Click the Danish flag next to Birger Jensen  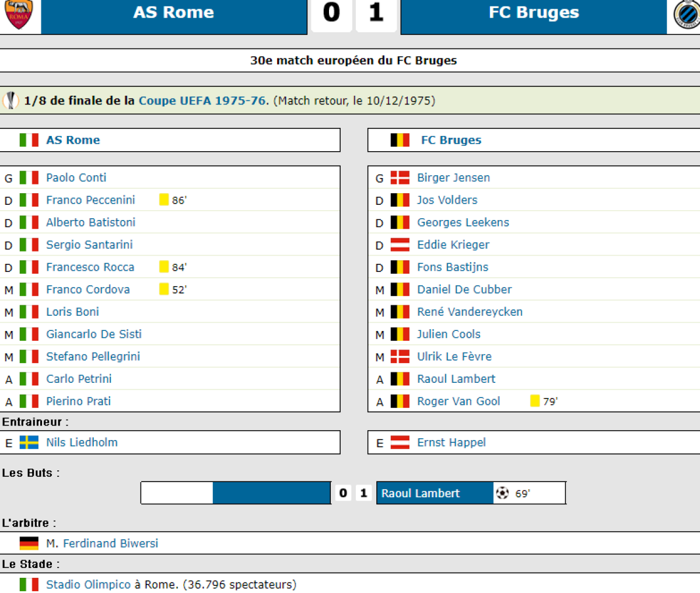pos(400,178)
